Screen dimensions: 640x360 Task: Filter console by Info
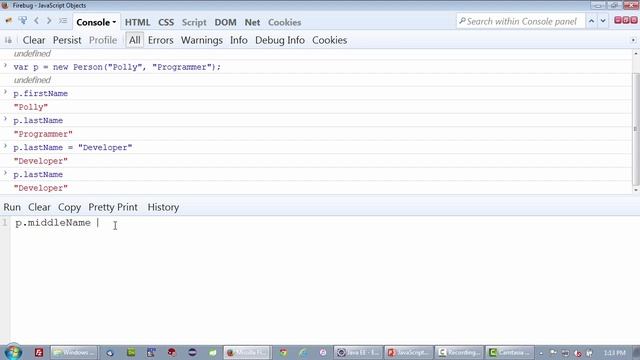pos(239,40)
